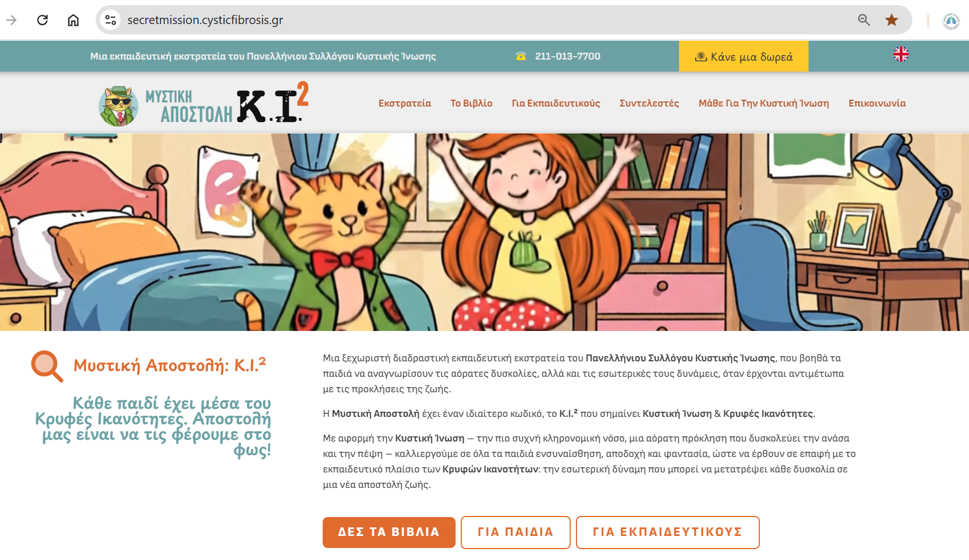The width and height of the screenshot is (969, 560).
Task: Click the forward navigation arrow
Action: (x=11, y=20)
